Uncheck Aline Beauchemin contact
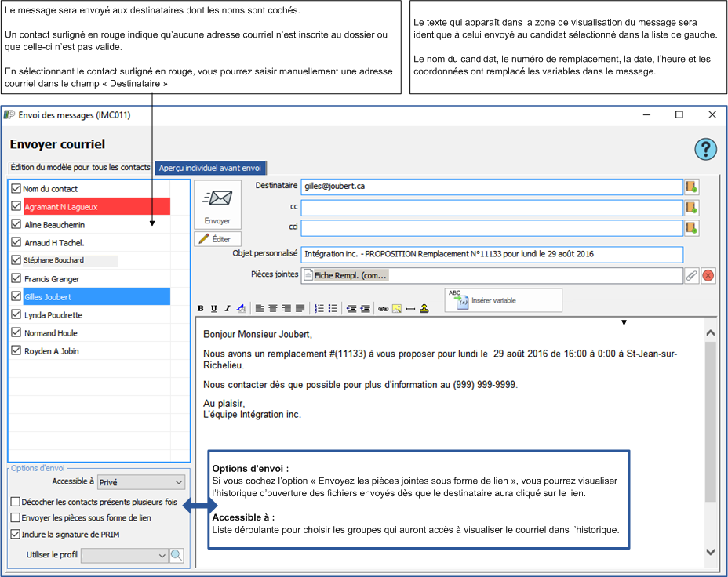The image size is (728, 577). [x=16, y=224]
